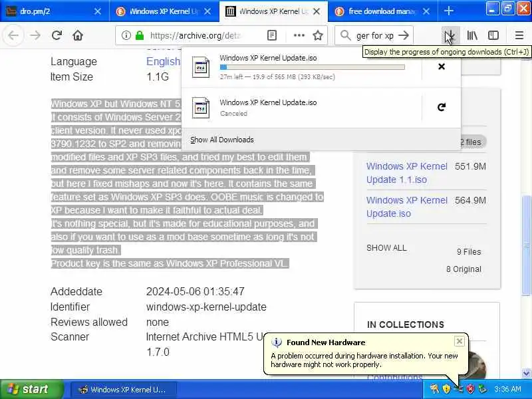Open a new tab with plus button
This screenshot has width=532, height=399.
point(449,11)
